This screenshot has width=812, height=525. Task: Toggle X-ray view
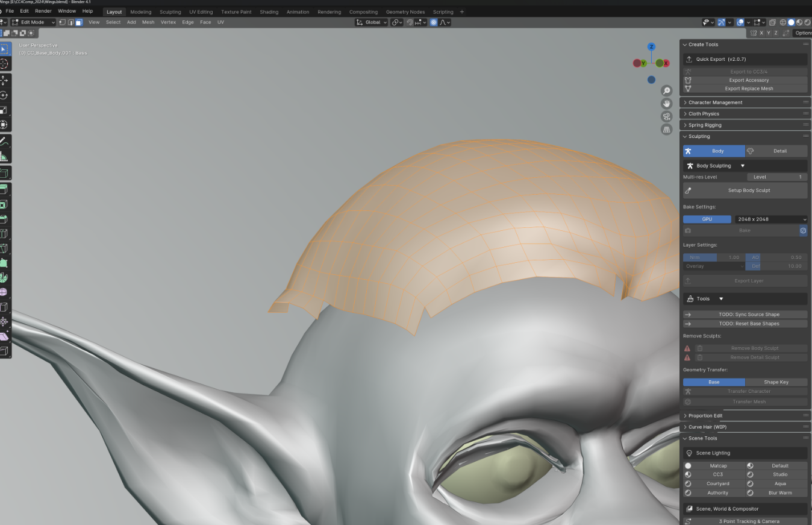(772, 22)
